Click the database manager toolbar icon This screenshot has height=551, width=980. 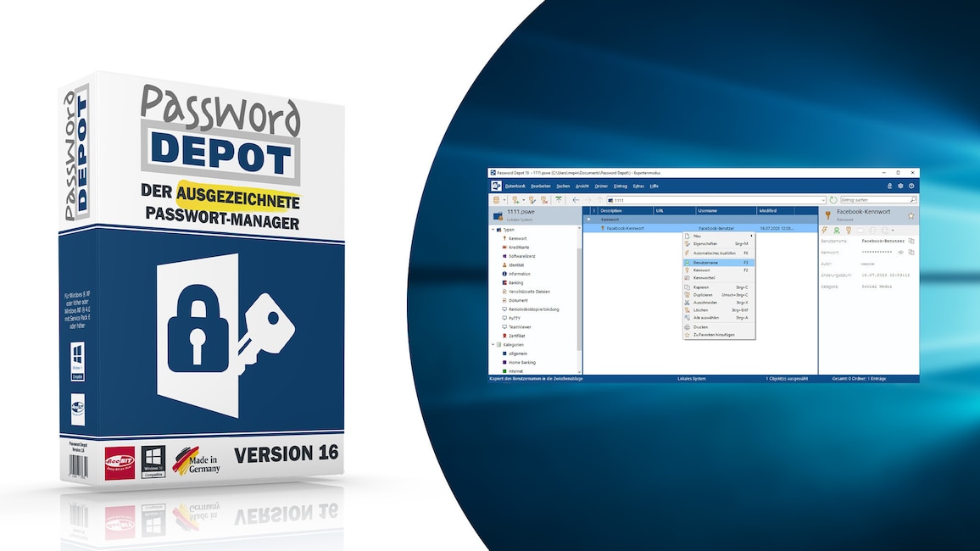coord(496,200)
